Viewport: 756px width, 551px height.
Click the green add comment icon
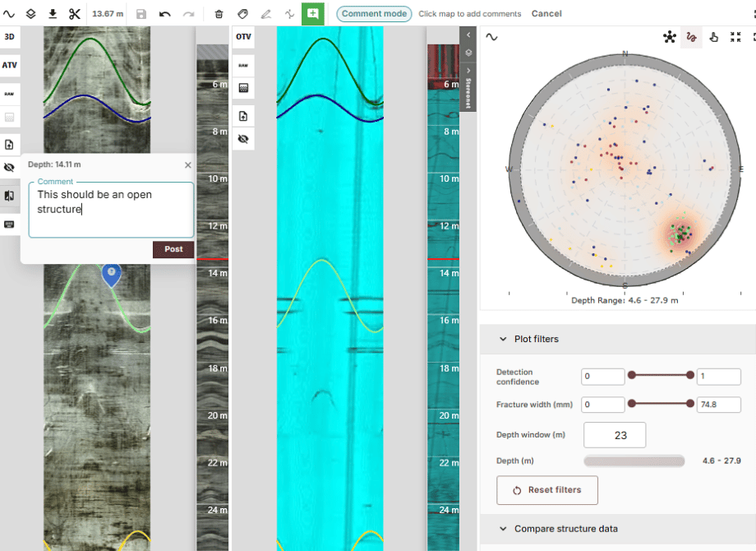click(313, 13)
